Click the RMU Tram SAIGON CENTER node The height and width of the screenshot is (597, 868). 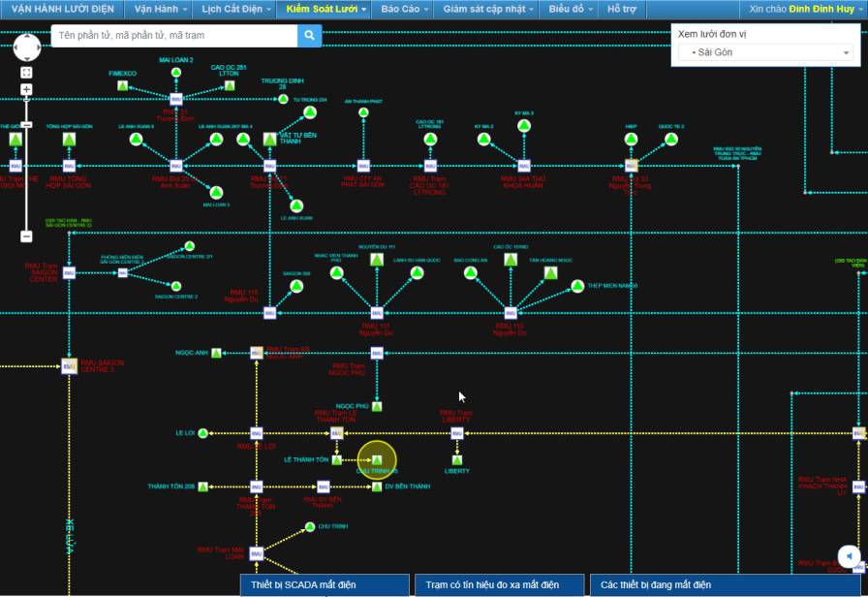[69, 273]
